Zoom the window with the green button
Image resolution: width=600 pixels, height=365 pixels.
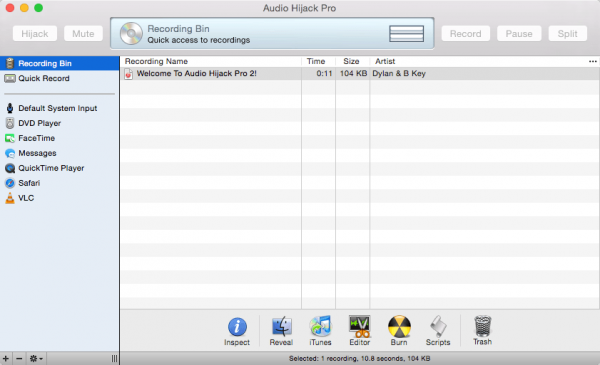pyautogui.click(x=38, y=8)
